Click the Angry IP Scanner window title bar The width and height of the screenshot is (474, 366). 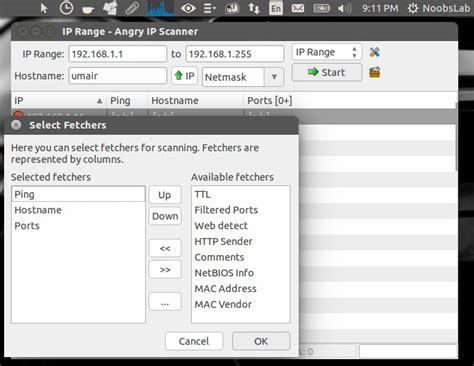(x=234, y=32)
